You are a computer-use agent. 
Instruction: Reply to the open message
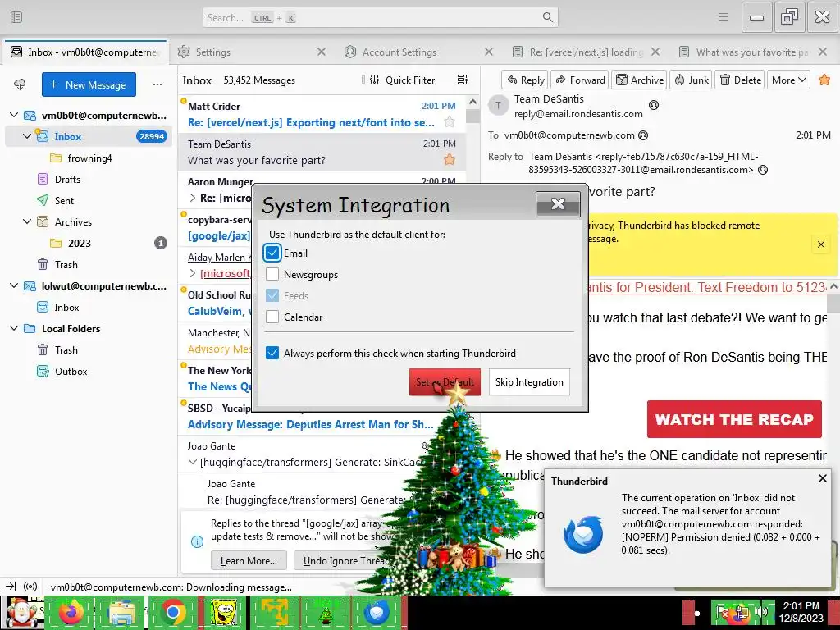pos(525,80)
